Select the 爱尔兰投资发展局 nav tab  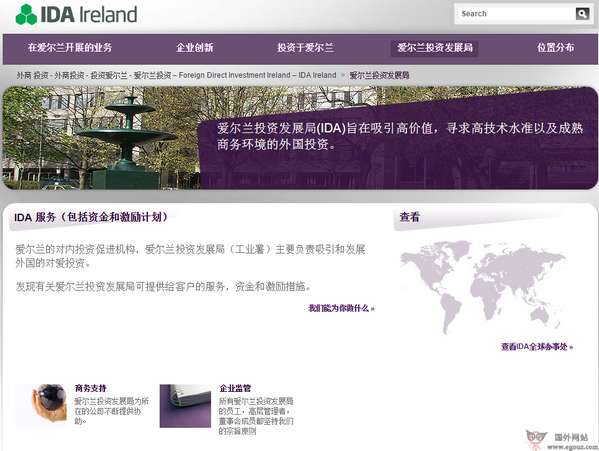click(434, 48)
